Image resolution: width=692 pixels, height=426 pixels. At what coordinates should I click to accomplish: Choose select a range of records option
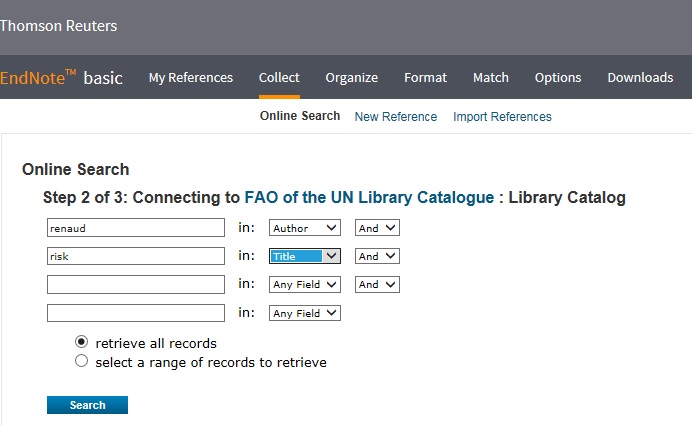pos(82,361)
